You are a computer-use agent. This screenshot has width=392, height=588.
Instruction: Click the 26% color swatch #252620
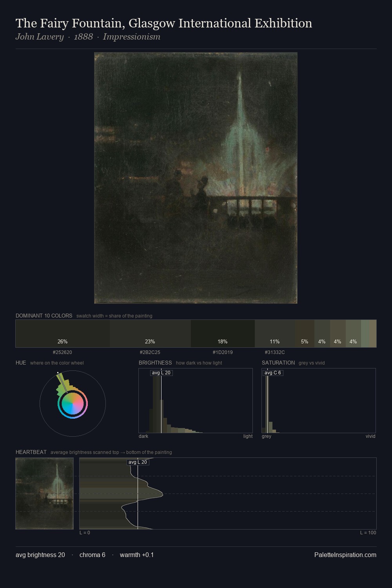click(x=63, y=334)
